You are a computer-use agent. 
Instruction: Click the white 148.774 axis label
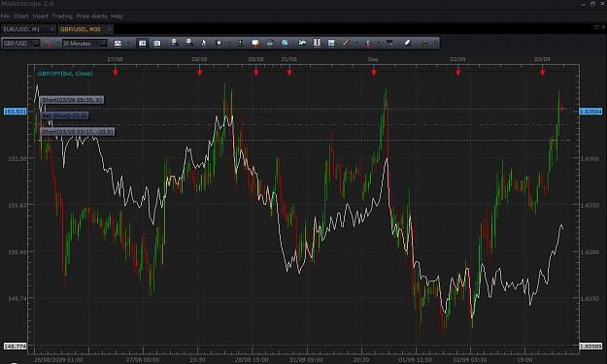pyautogui.click(x=16, y=347)
